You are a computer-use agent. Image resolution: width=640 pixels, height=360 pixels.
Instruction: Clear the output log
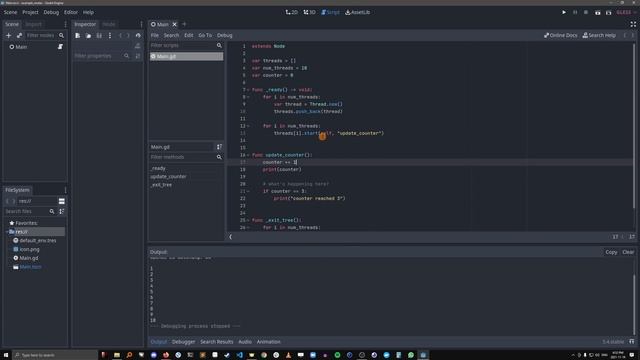(x=628, y=252)
